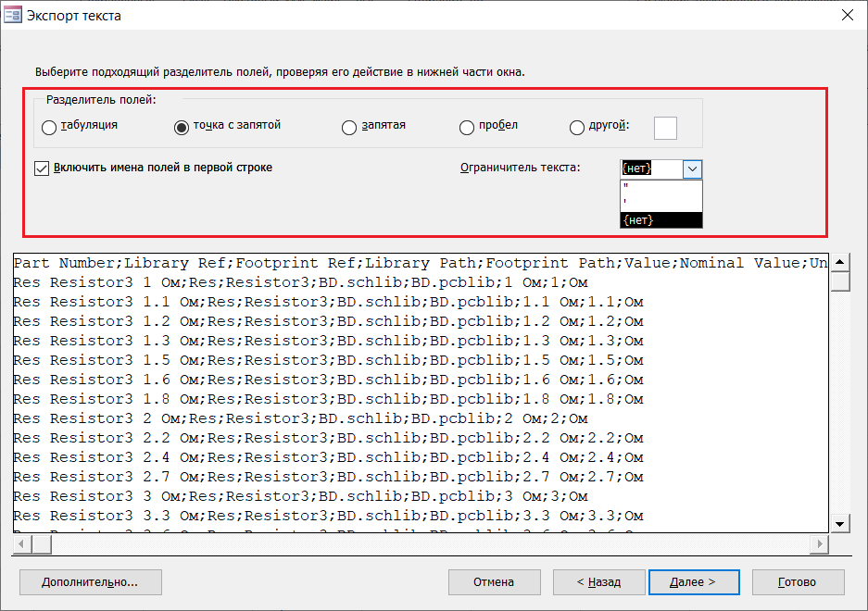This screenshot has width=868, height=611.
Task: Select the табуляция delimiter radio button
Action: (49, 128)
